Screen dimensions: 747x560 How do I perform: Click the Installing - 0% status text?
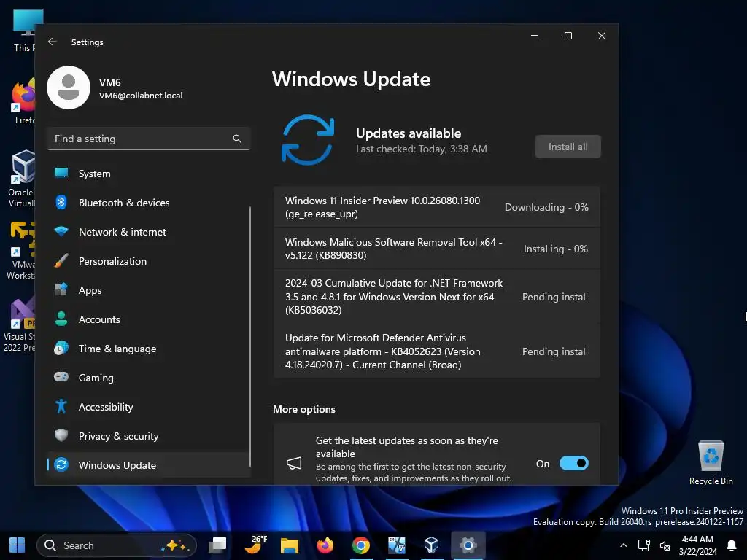pos(555,249)
